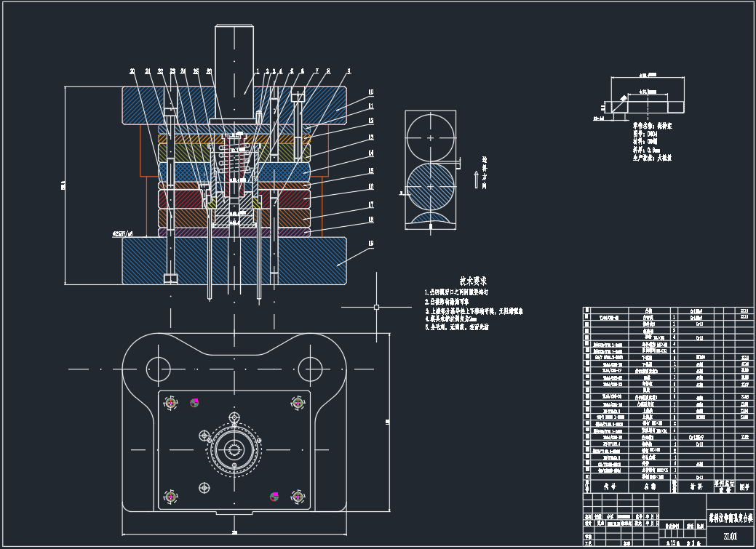Click the 'ZL01' drawing number in title block

pyautogui.click(x=730, y=537)
